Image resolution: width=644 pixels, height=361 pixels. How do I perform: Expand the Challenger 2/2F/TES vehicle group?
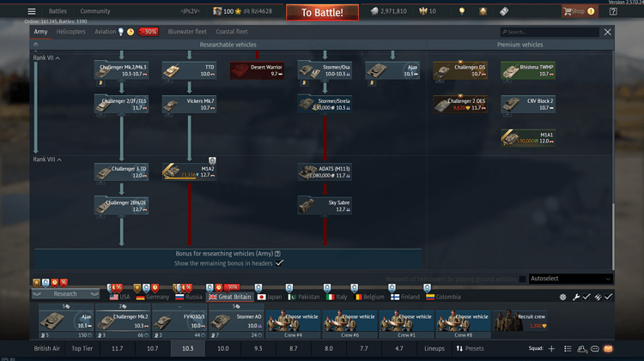click(122, 105)
